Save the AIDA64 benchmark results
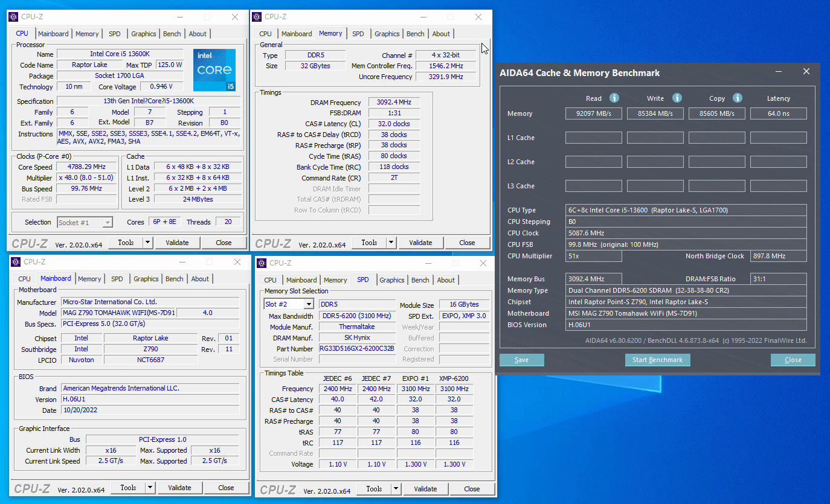Viewport: 830px width, 504px height. (x=522, y=360)
